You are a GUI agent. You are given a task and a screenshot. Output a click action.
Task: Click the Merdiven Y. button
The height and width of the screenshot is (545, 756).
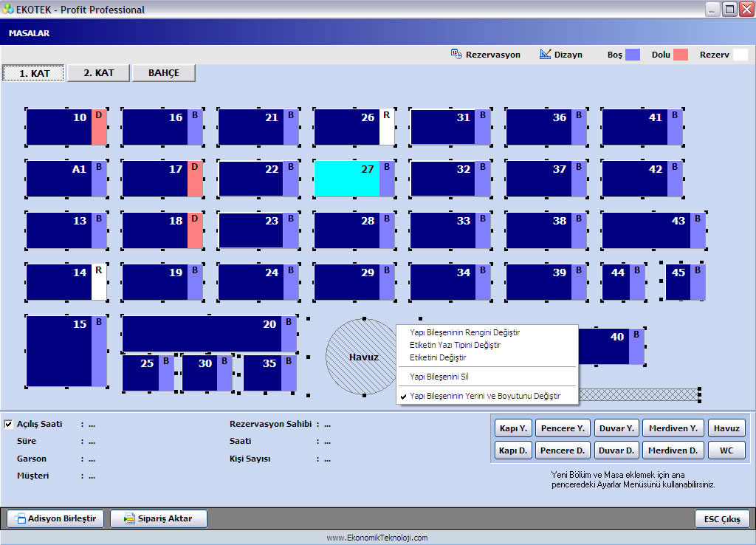click(x=673, y=428)
